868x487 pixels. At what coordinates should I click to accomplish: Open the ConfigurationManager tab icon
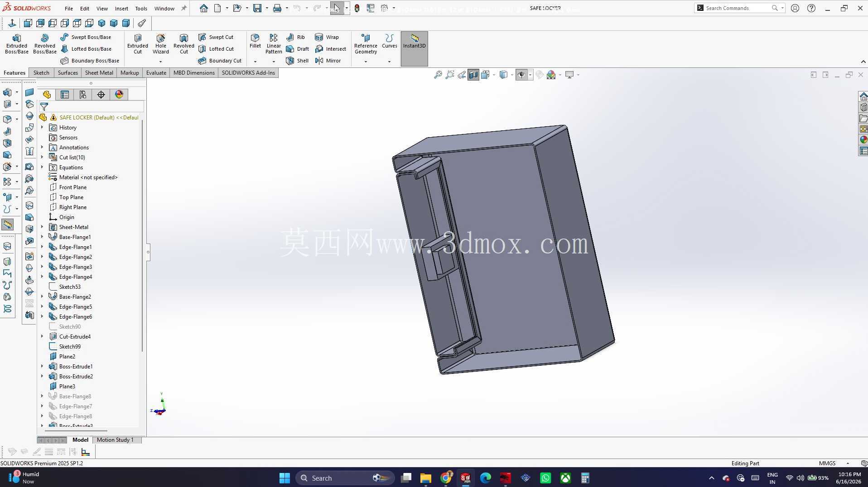point(83,95)
